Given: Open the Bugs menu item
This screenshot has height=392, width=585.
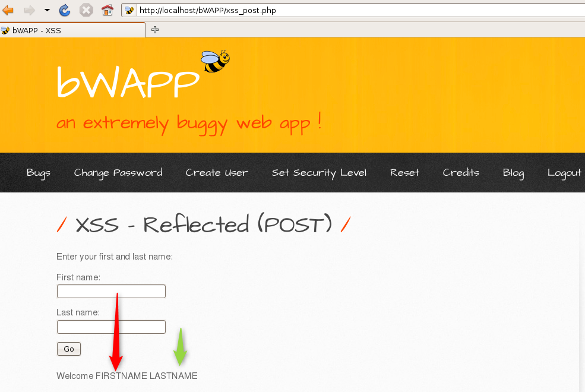Looking at the screenshot, I should pos(39,173).
